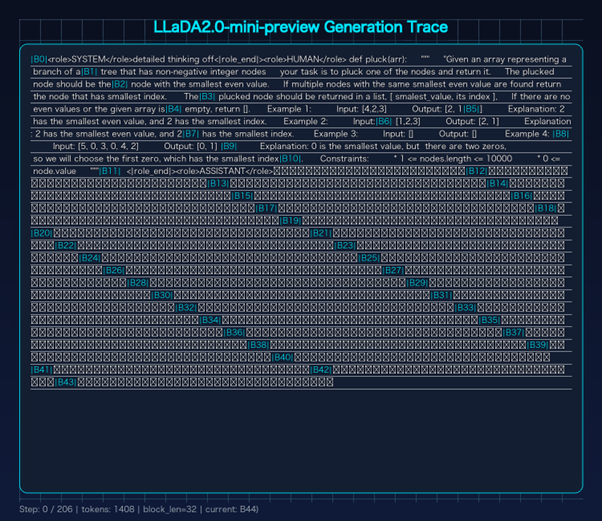Select block marker [B9]

coord(228,146)
